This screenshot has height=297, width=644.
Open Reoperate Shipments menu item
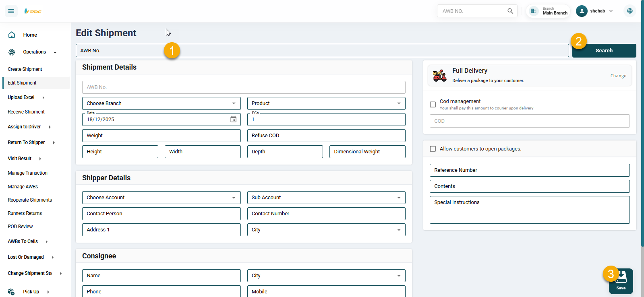pyautogui.click(x=30, y=200)
